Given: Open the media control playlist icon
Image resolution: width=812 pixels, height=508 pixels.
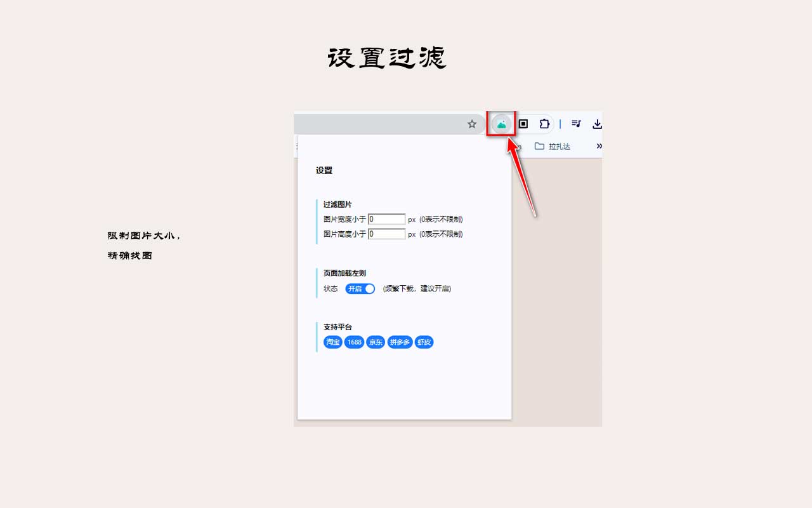Looking at the screenshot, I should tap(576, 124).
